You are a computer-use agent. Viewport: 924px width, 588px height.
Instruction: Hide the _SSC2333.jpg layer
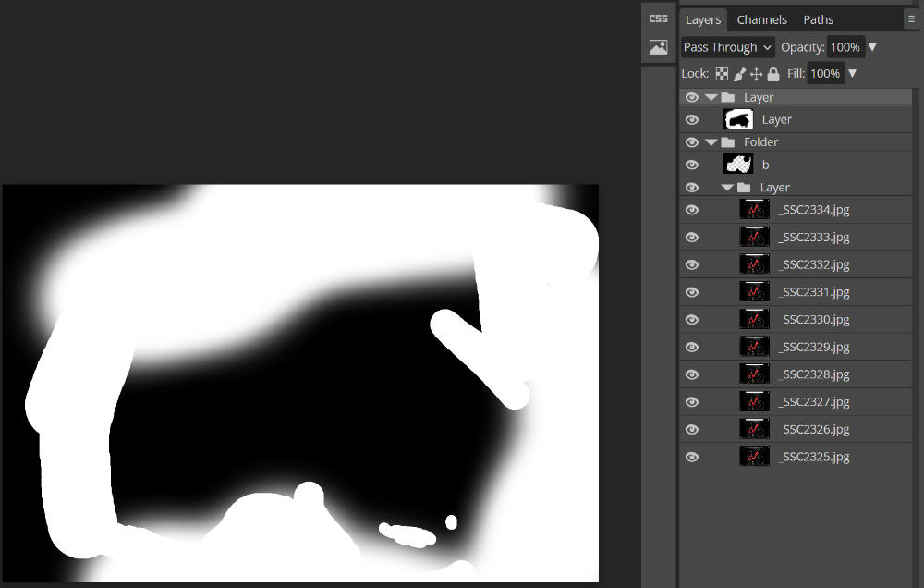(x=692, y=237)
